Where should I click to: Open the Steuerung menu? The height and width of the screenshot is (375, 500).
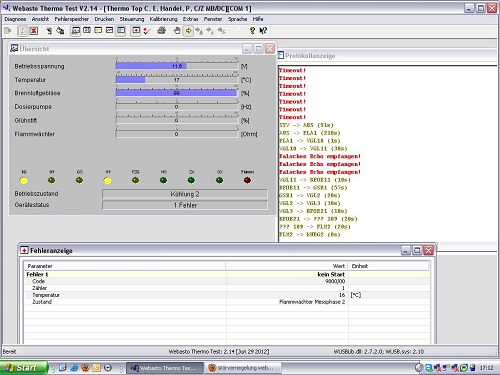click(x=132, y=19)
